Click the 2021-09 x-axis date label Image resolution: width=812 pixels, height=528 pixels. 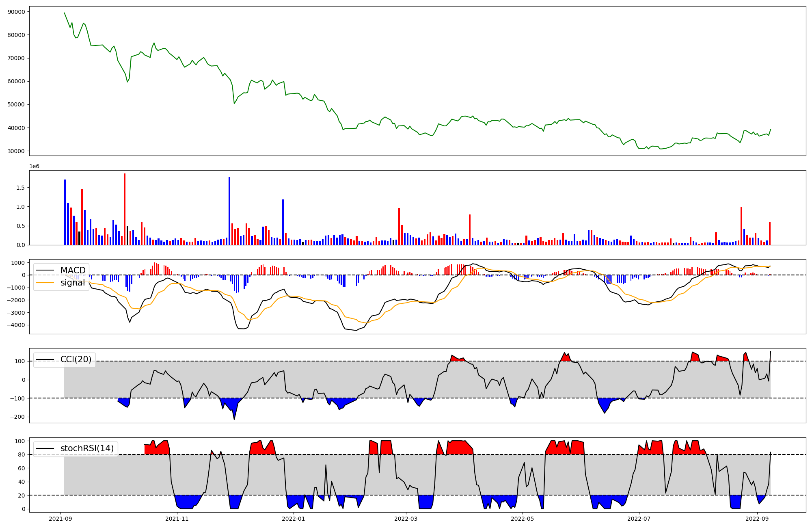(60, 519)
